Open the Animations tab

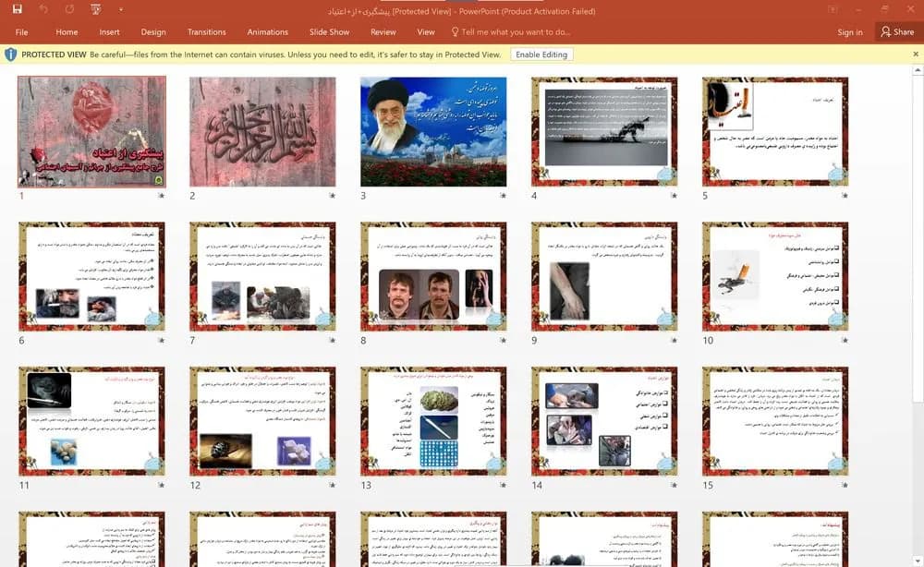point(268,31)
